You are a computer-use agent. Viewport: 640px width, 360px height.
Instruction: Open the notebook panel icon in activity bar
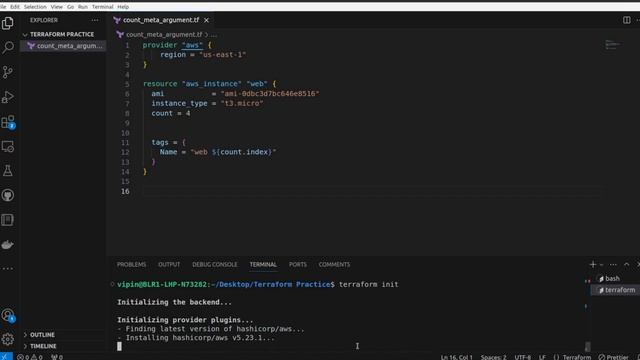click(x=7, y=220)
